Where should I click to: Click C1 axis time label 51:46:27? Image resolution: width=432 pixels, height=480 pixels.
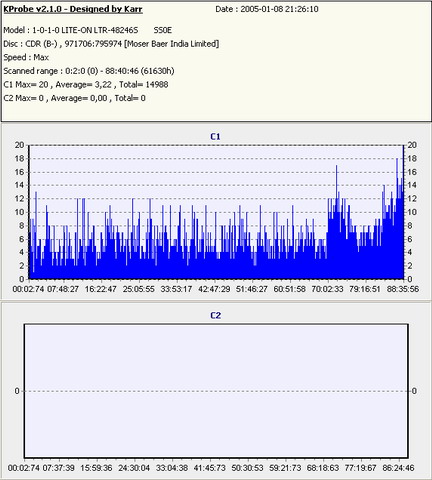tap(252, 289)
